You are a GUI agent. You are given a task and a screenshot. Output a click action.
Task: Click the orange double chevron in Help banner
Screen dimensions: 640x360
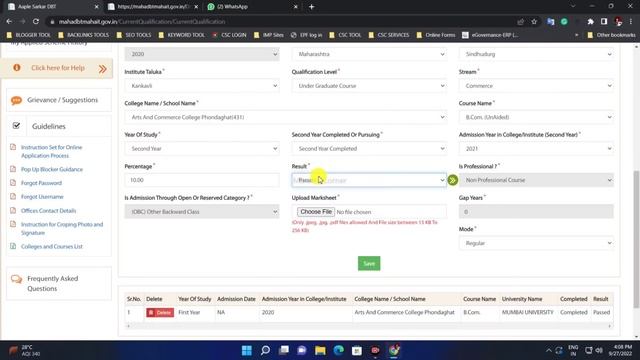coord(102,69)
